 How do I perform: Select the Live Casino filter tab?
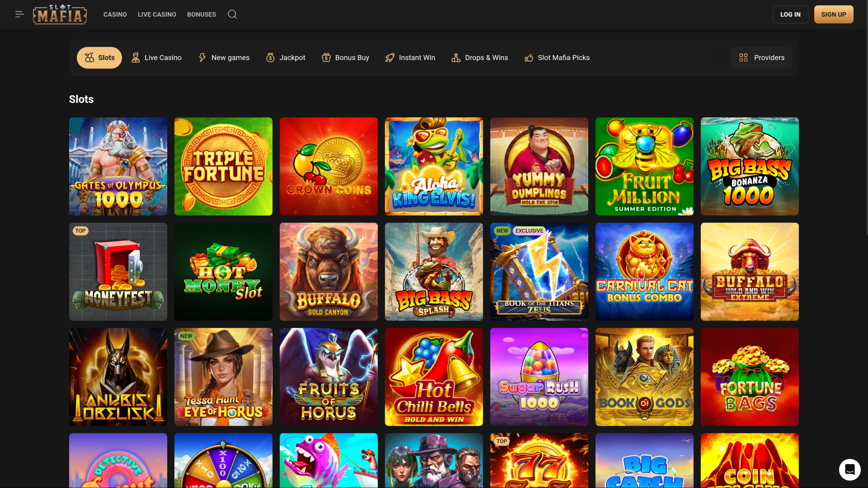[x=156, y=57]
